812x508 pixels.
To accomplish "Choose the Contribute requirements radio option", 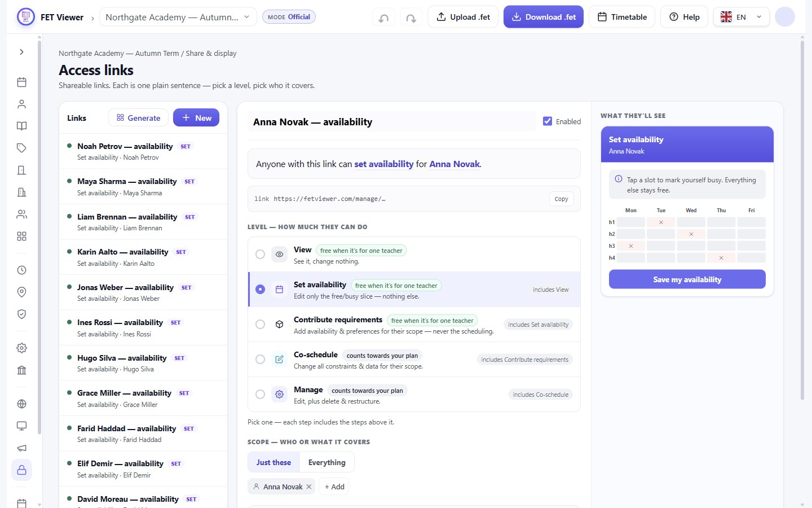I will click(260, 325).
